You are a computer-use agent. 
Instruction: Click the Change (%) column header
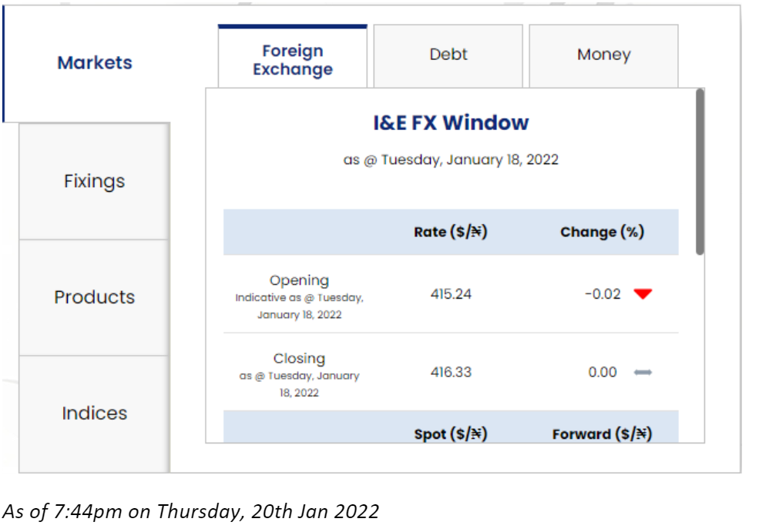[602, 232]
